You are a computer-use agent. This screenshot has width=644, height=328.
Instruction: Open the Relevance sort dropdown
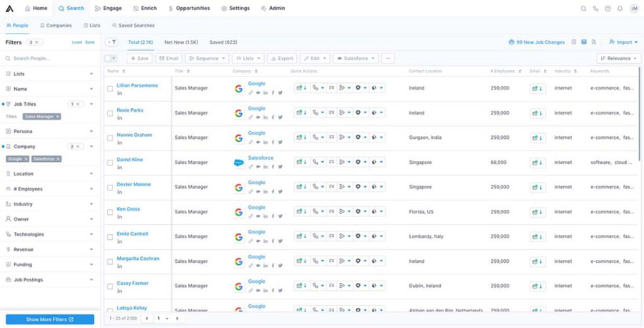(x=618, y=59)
